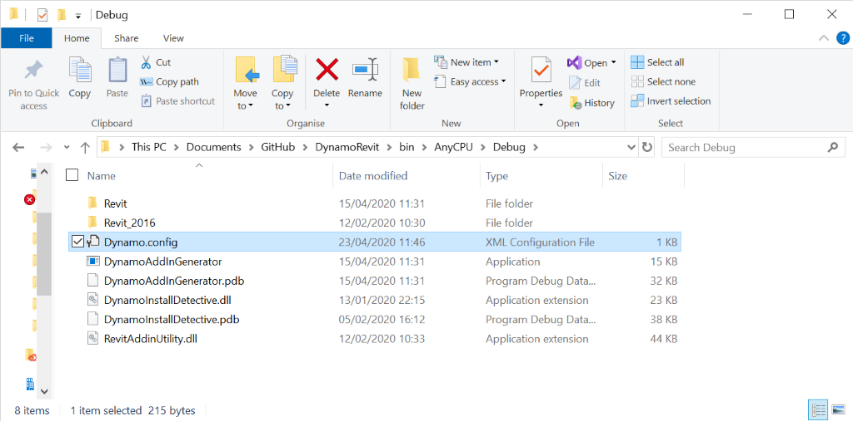Click the red Delete X icon

click(x=327, y=69)
